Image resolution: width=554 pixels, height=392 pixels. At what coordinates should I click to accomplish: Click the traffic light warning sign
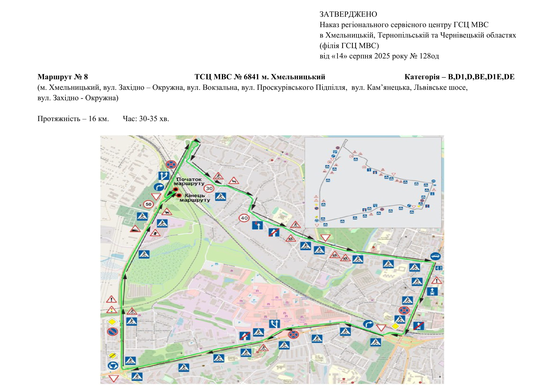pyautogui.click(x=111, y=310)
